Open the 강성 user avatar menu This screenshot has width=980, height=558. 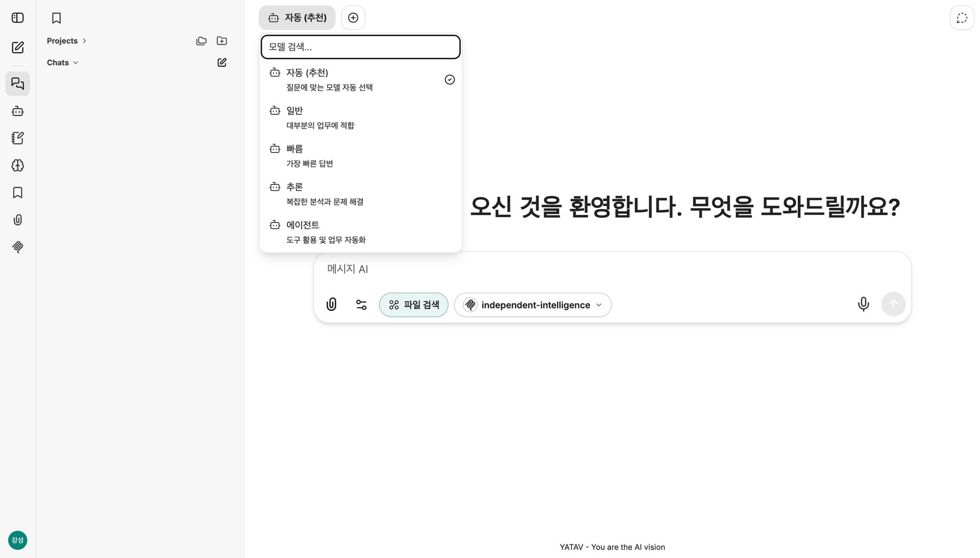[18, 540]
